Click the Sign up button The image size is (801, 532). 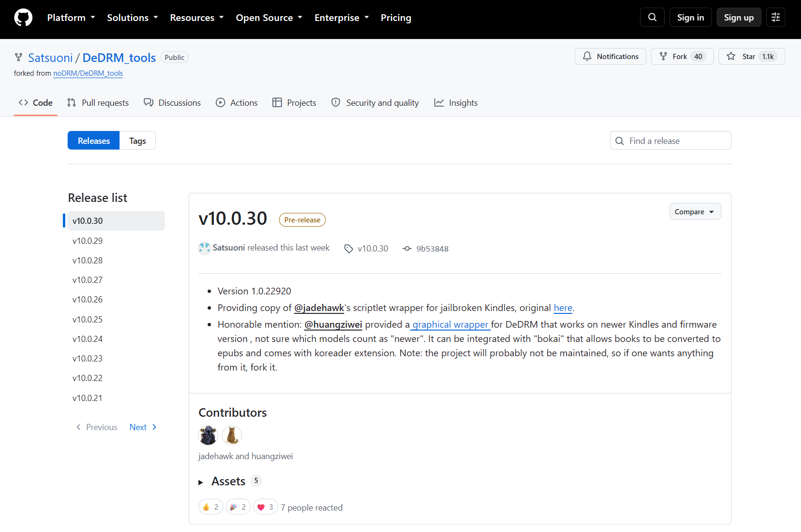(739, 17)
